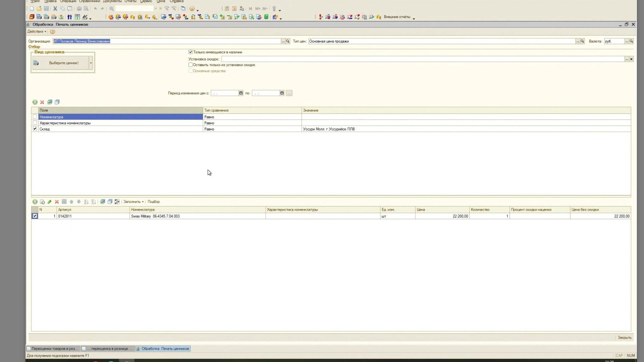Screen dimensions: 644x362
Task: Open the selection ellipsis for the Тип цен field
Action: pos(577,41)
